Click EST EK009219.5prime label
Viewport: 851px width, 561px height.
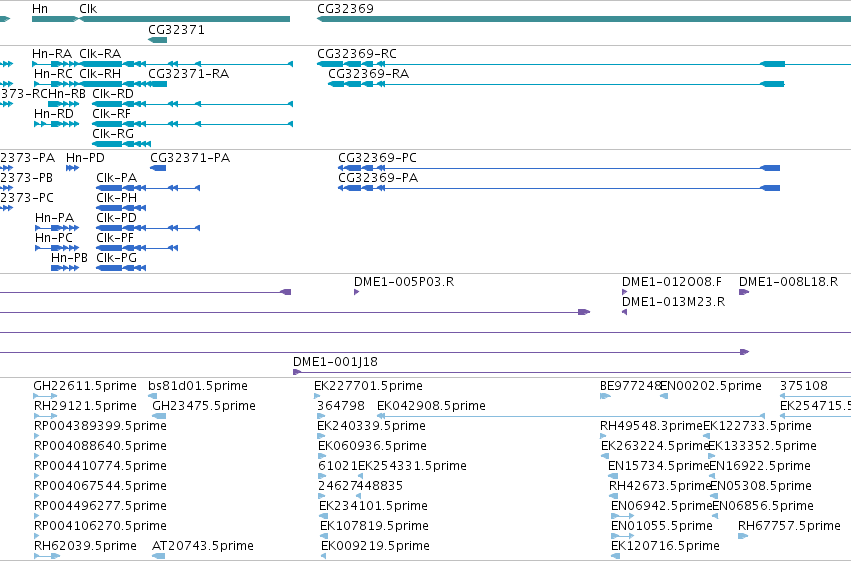click(376, 546)
